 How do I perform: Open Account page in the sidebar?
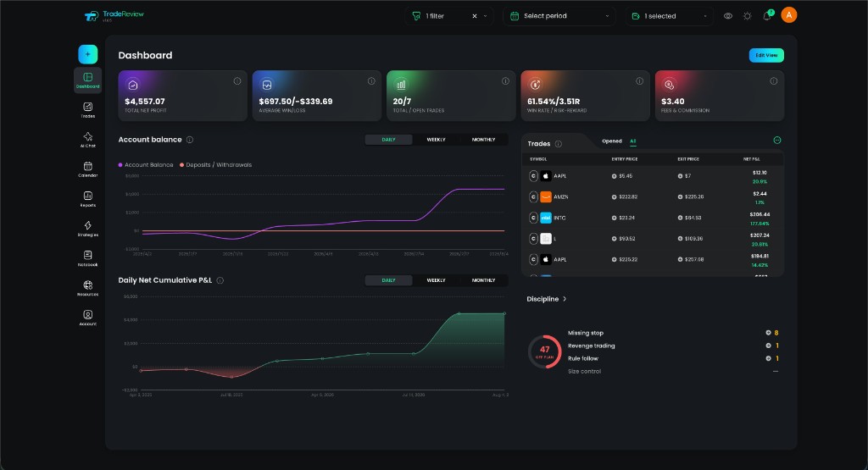pyautogui.click(x=87, y=318)
